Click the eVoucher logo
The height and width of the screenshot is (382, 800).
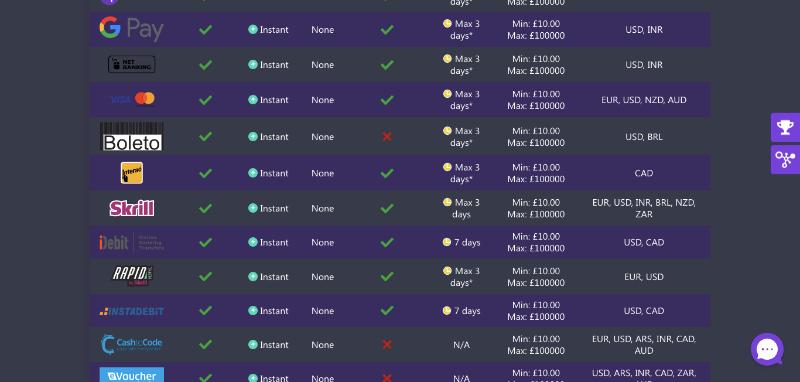click(x=132, y=375)
